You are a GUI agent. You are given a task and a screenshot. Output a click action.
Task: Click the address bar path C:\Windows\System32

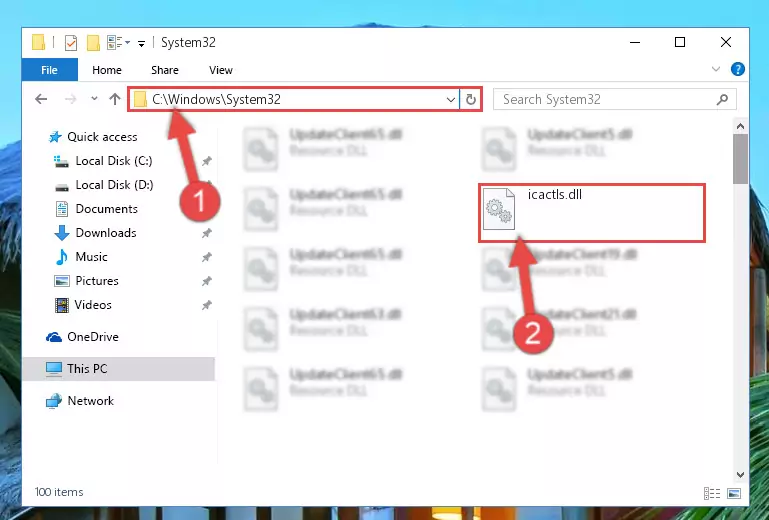[x=216, y=100]
